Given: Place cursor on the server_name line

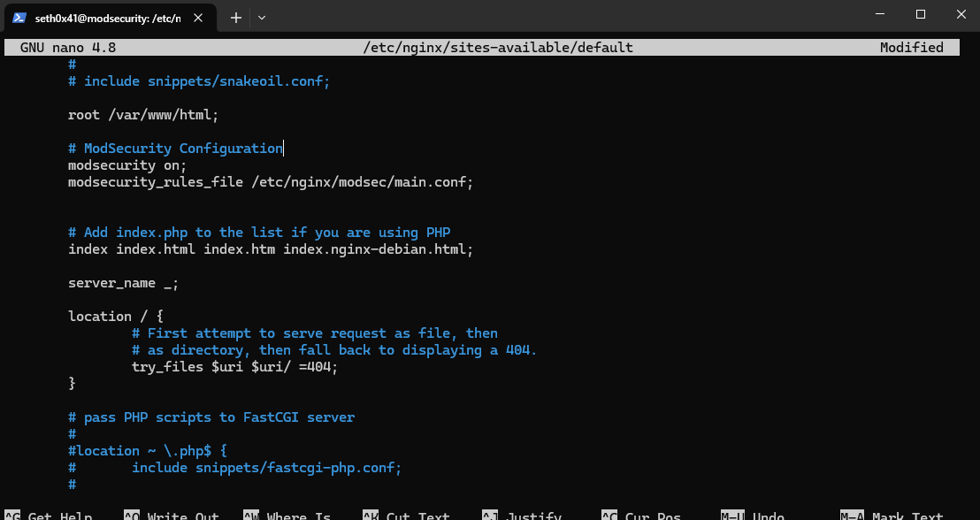Looking at the screenshot, I should pyautogui.click(x=123, y=282).
